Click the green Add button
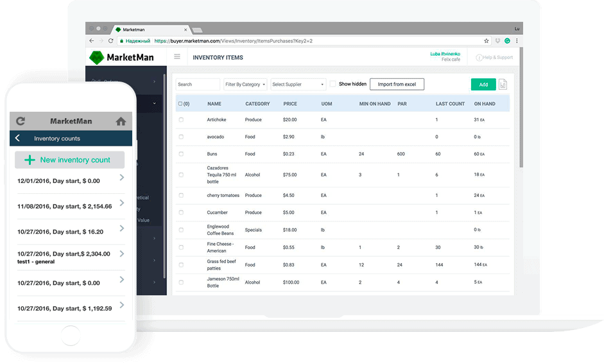 [x=483, y=84]
